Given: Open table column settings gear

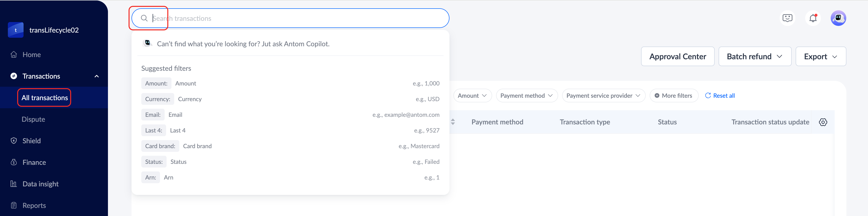Looking at the screenshot, I should [823, 122].
